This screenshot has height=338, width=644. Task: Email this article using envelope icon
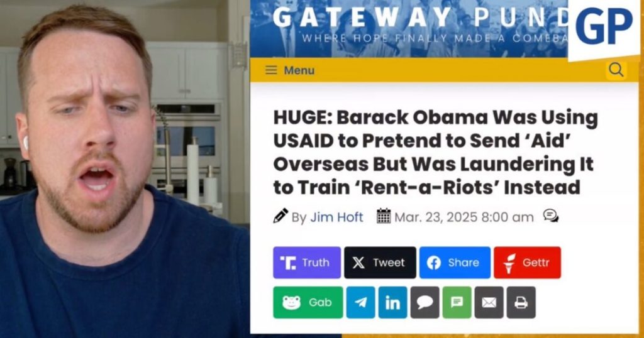[x=489, y=302]
